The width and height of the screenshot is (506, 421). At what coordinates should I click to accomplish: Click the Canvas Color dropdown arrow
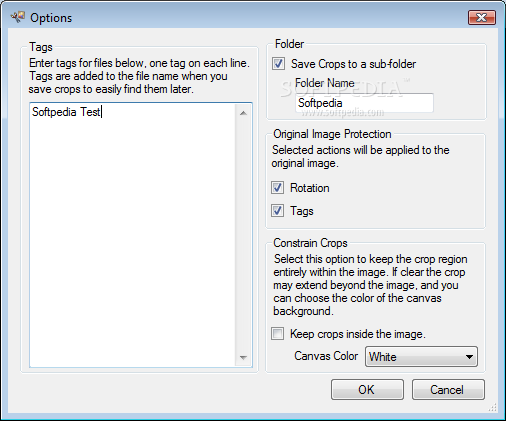tap(469, 357)
